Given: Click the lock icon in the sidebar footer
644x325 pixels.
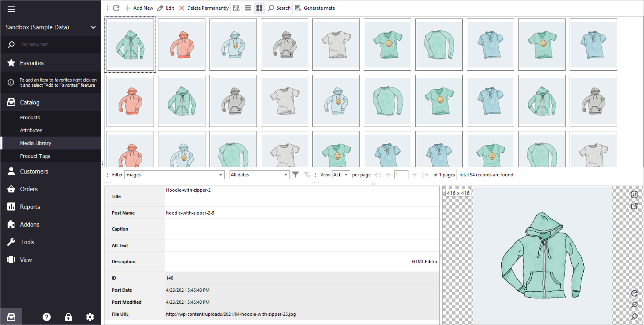Looking at the screenshot, I should pos(68,317).
